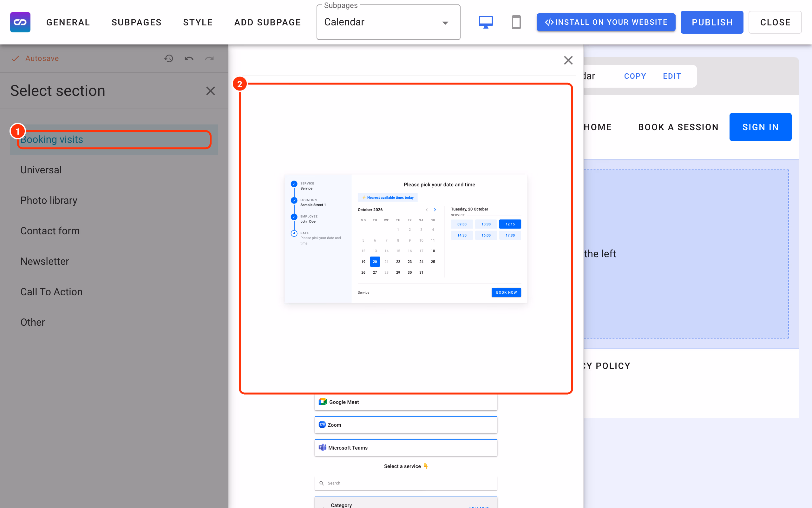Open version history icon
This screenshot has height=508, width=812.
point(168,58)
